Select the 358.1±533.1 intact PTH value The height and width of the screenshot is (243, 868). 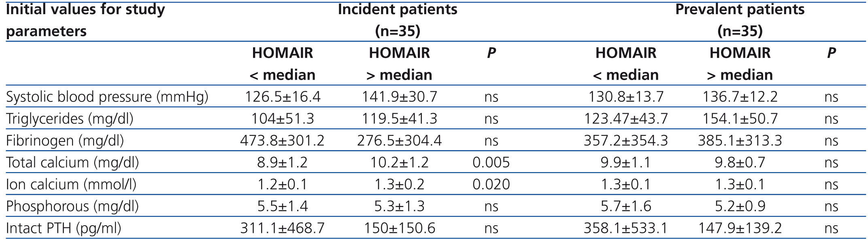tap(625, 228)
